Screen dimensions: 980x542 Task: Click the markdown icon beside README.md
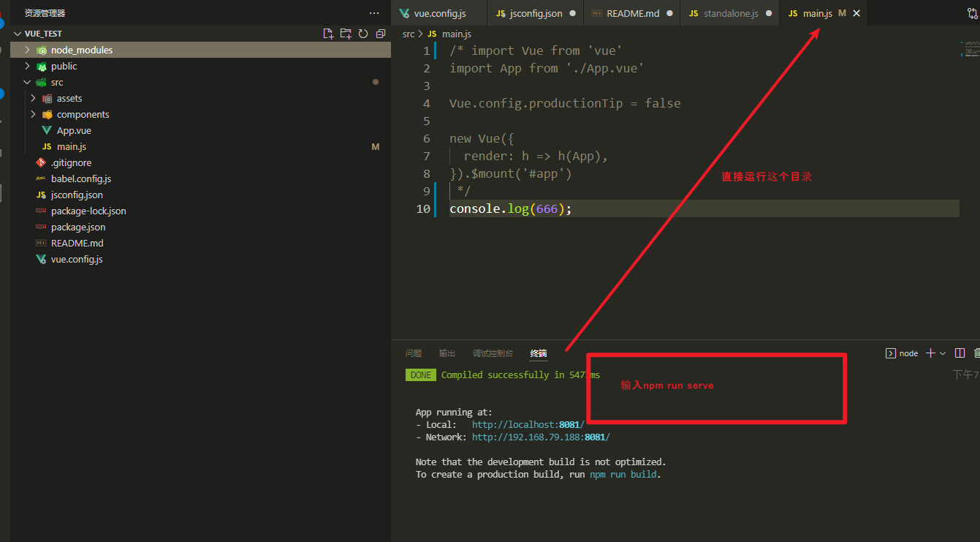(41, 243)
